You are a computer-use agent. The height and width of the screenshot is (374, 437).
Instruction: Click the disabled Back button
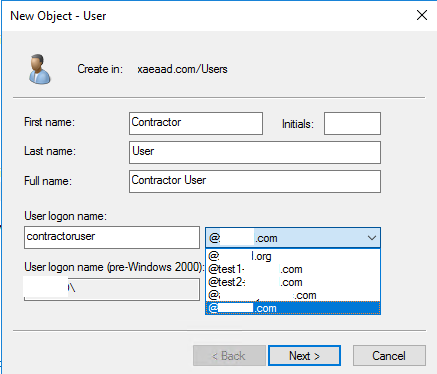(229, 356)
